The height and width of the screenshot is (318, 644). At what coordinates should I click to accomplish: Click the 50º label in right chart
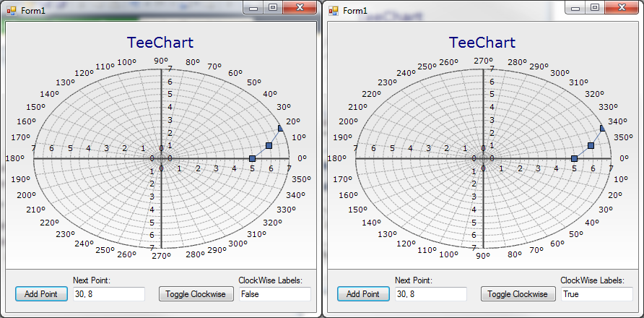[x=577, y=234]
